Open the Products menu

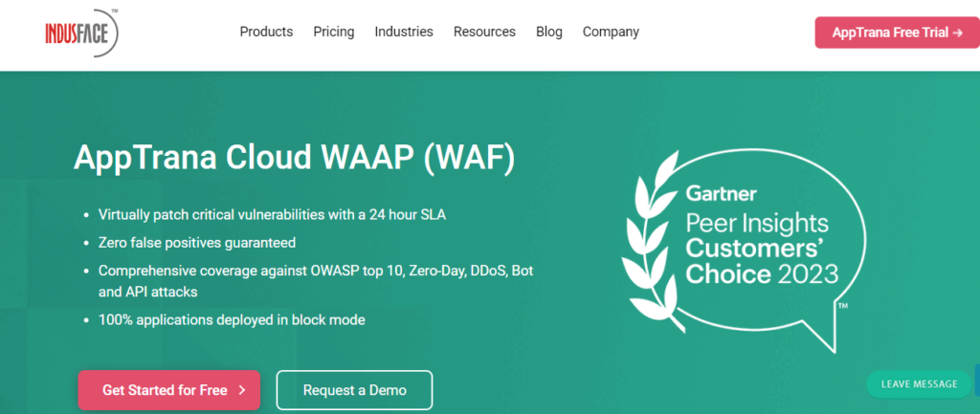[266, 32]
